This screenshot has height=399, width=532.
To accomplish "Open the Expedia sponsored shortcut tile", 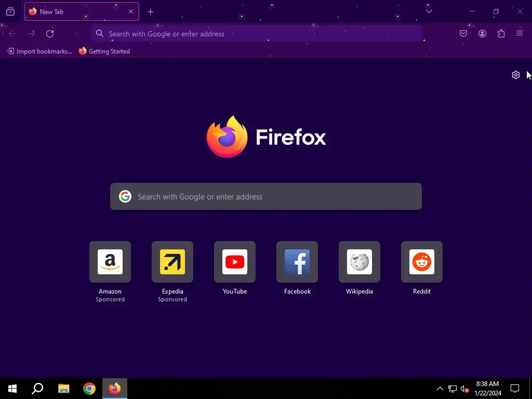I will [x=172, y=262].
